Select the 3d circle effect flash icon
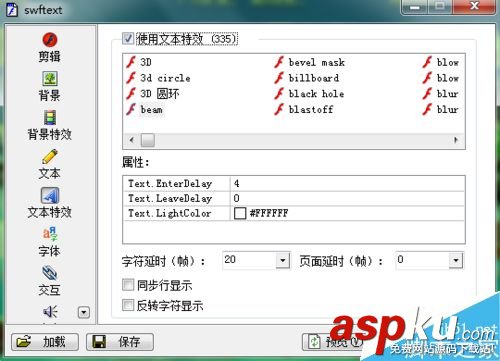This screenshot has height=361, width=500. pyautogui.click(x=131, y=78)
